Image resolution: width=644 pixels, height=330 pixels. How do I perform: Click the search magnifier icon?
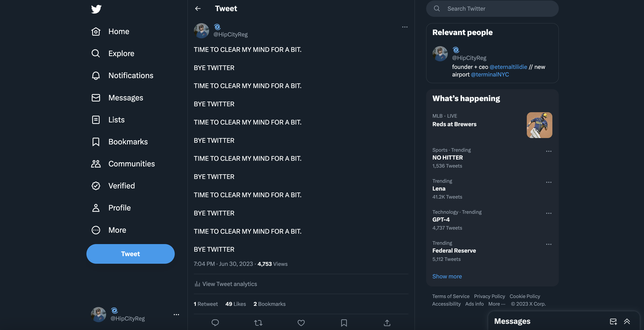pyautogui.click(x=437, y=9)
